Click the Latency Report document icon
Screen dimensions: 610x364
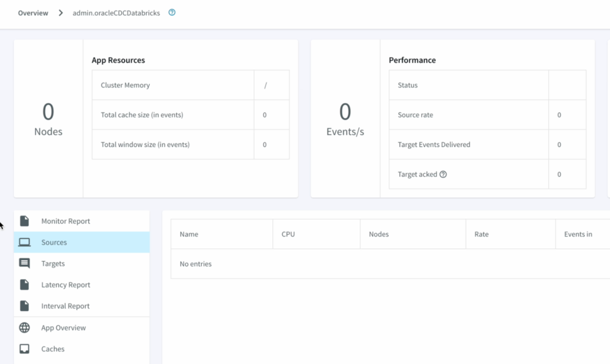coord(25,285)
